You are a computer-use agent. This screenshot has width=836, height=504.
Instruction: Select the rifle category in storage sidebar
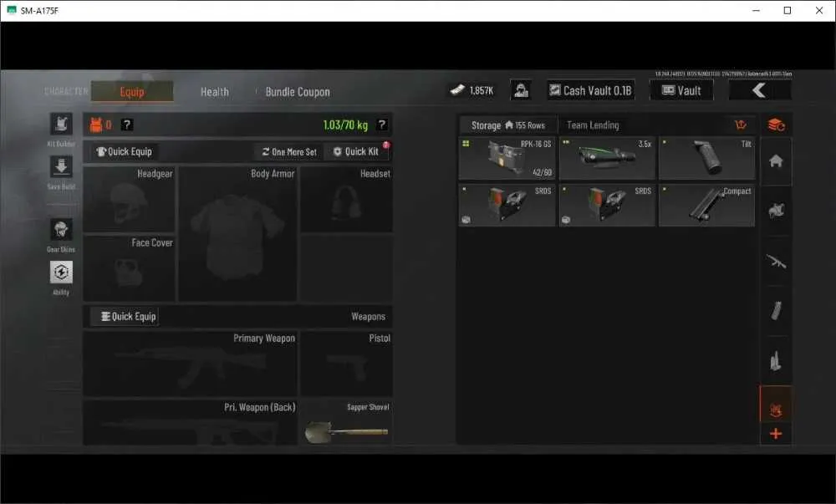click(776, 261)
